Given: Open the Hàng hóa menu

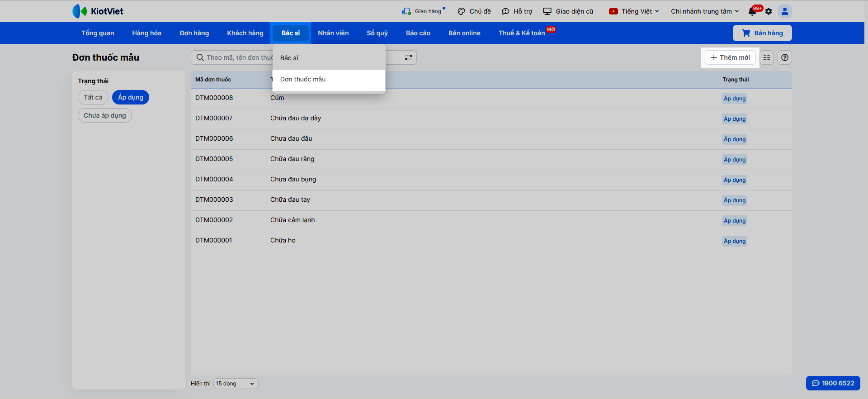Looking at the screenshot, I should [x=147, y=33].
